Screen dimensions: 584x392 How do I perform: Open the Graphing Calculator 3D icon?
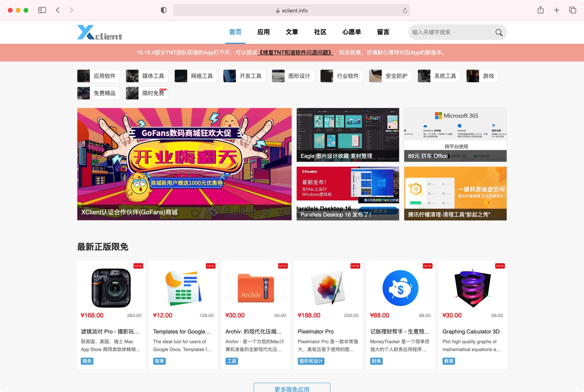473,288
